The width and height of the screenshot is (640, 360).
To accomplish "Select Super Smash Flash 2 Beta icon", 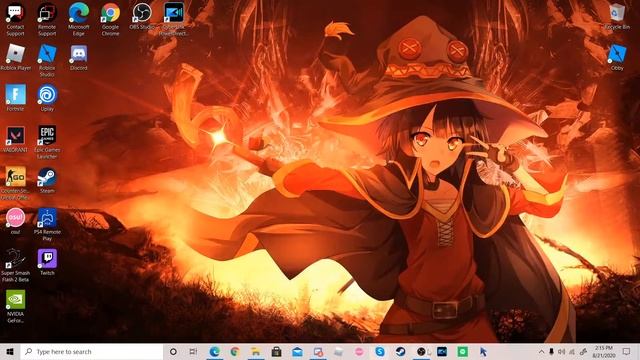I will coord(16,265).
